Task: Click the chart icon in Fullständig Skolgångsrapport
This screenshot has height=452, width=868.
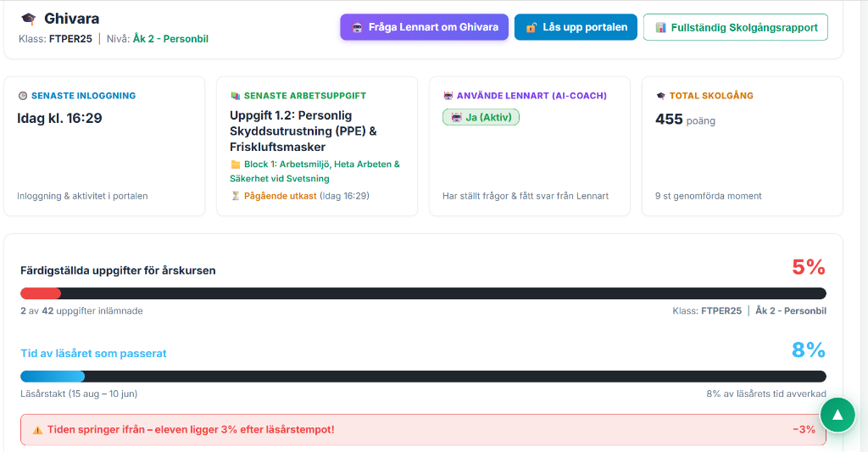Action: 660,28
